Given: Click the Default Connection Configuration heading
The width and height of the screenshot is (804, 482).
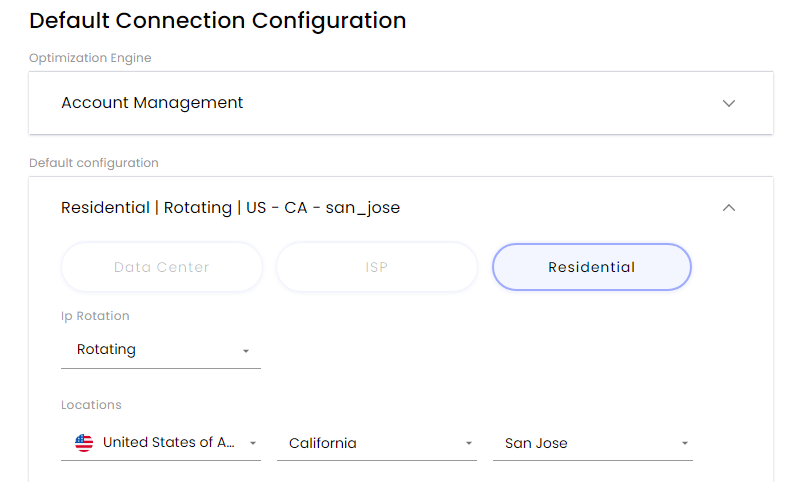Looking at the screenshot, I should 217,20.
